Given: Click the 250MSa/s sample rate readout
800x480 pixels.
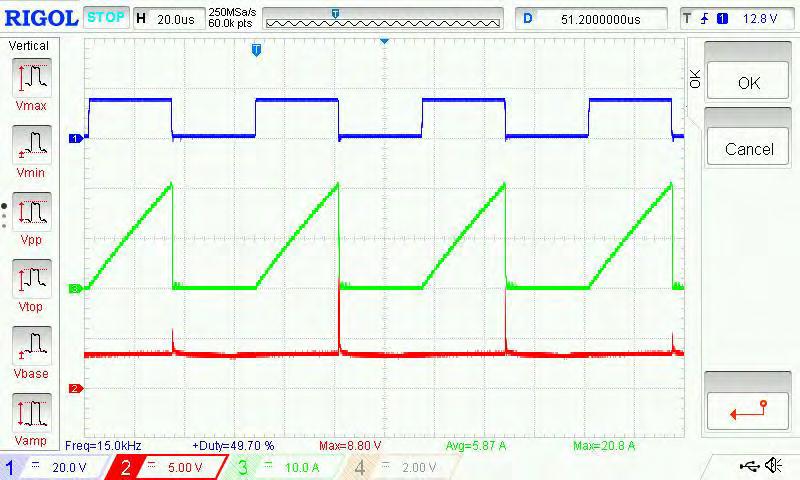Looking at the screenshot, I should pyautogui.click(x=232, y=12).
